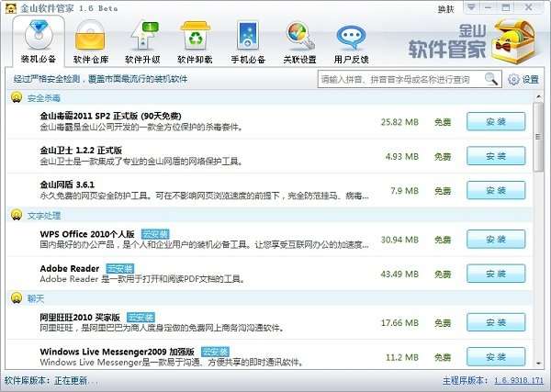Switch to the 用户反馈 tab label
Image resolution: width=551 pixels, height=392 pixels.
tap(352, 60)
